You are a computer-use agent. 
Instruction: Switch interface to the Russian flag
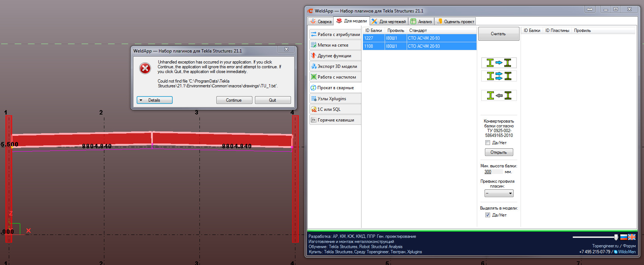tap(623, 237)
